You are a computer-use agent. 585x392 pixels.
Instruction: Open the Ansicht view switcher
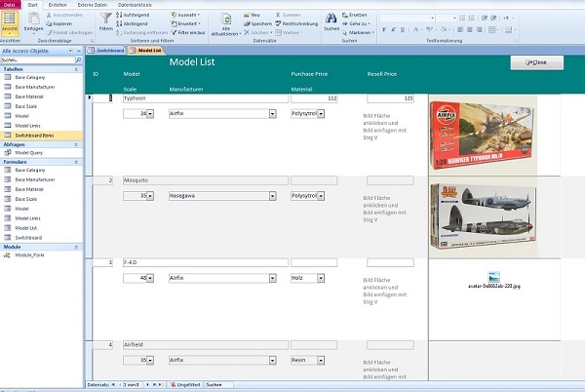pos(10,24)
